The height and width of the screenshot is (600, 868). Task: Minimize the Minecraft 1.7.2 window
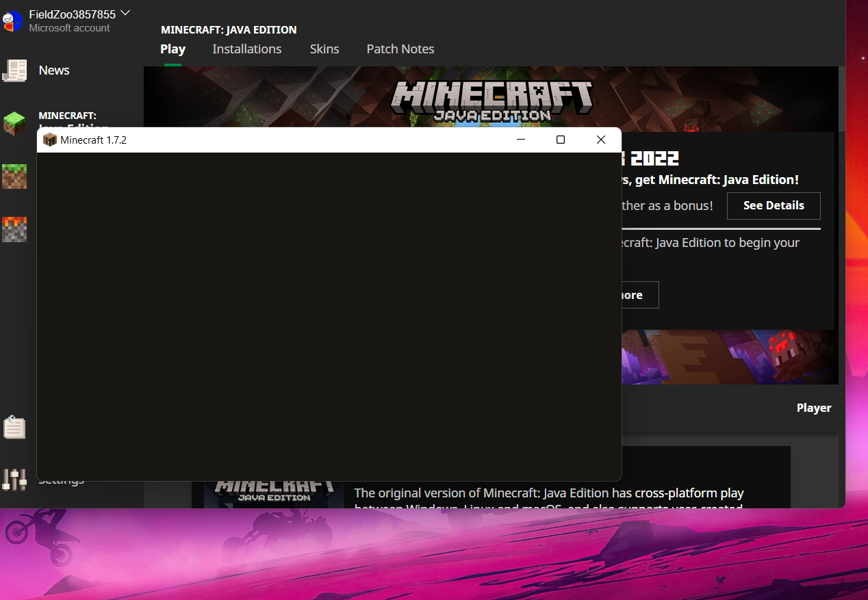click(521, 140)
